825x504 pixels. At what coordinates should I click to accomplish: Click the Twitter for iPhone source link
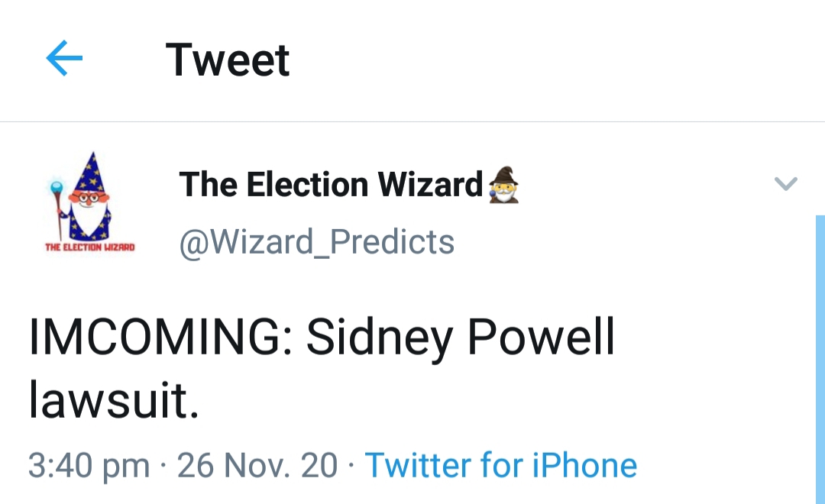[501, 465]
